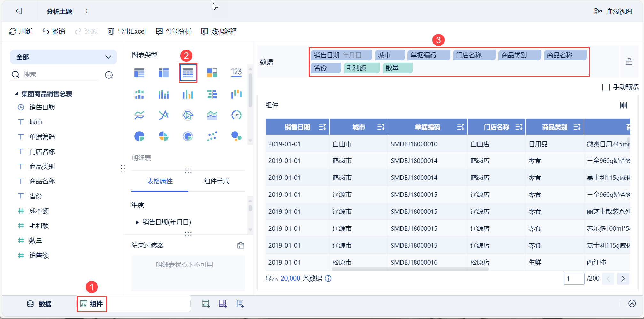Image resolution: width=644 pixels, height=319 pixels.
Task: Select the 销售额 field in the list
Action: click(x=39, y=255)
